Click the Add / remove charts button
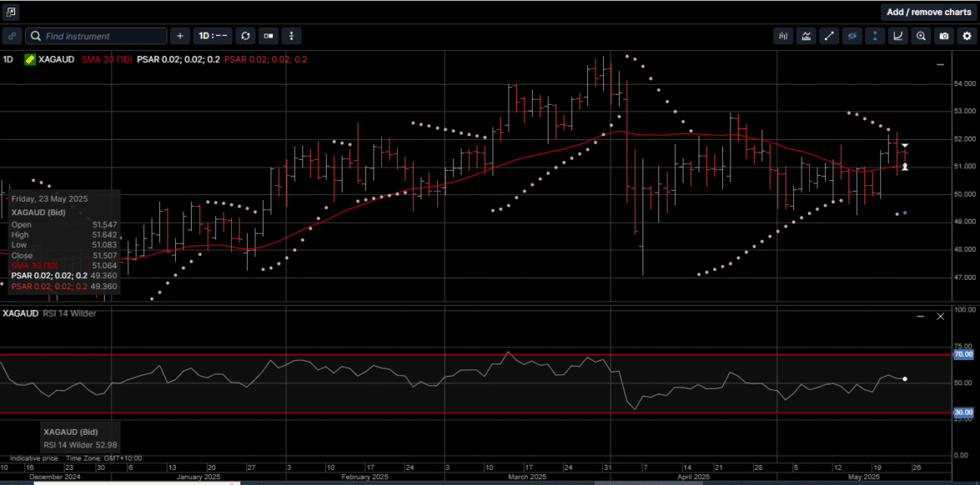This screenshot has width=980, height=485. 929,12
